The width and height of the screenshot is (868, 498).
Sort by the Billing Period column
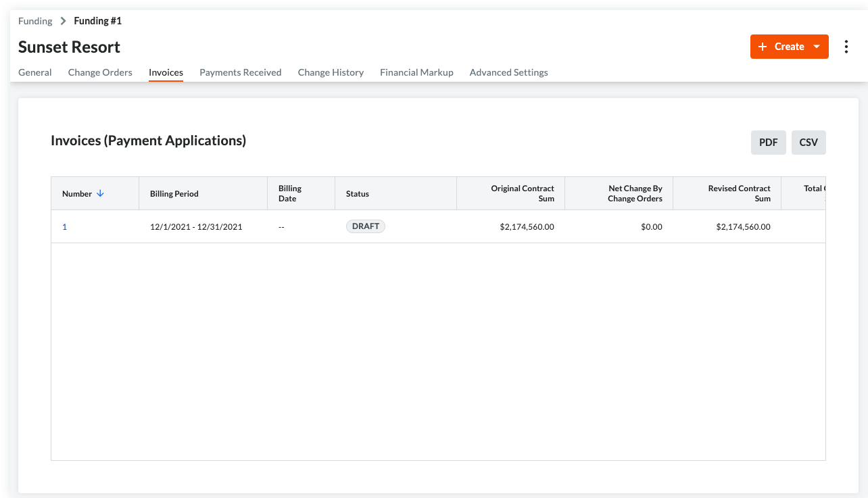(173, 193)
